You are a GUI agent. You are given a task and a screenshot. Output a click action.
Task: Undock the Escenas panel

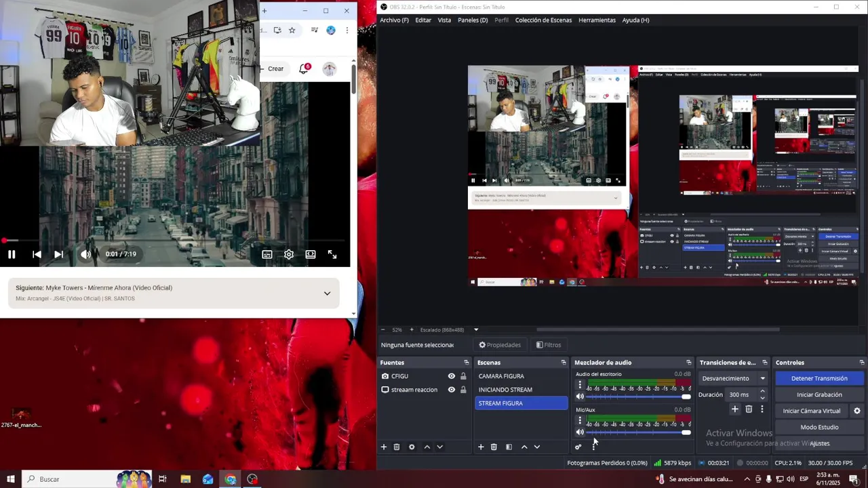(x=563, y=363)
